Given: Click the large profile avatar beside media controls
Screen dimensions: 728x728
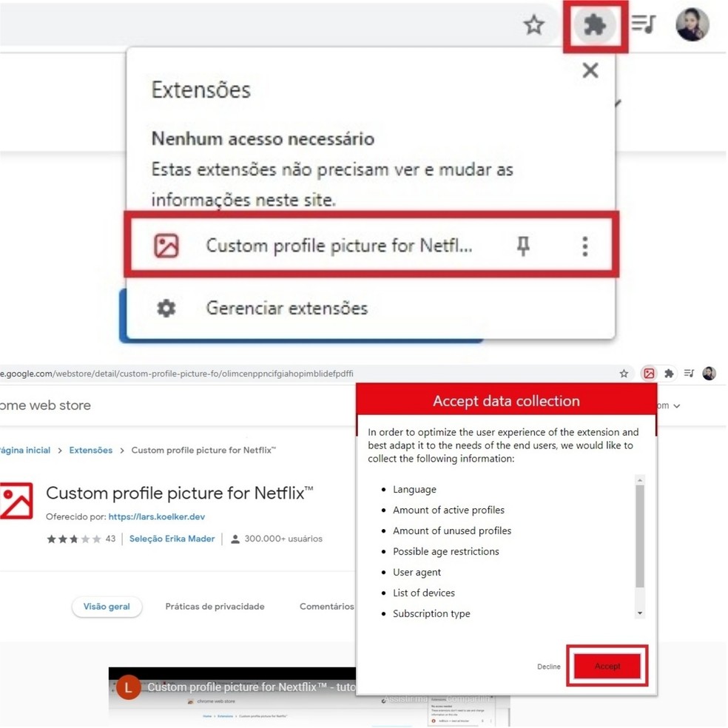Looking at the screenshot, I should [692, 24].
